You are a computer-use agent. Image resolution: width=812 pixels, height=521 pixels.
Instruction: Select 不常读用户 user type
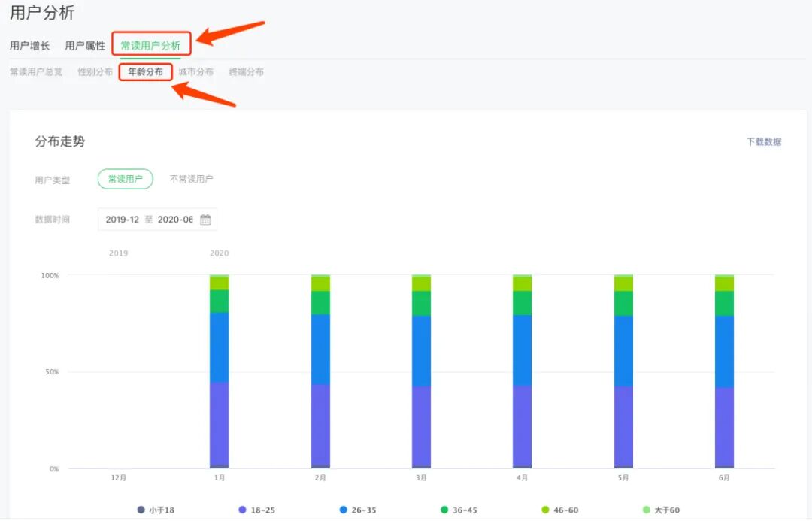[192, 179]
